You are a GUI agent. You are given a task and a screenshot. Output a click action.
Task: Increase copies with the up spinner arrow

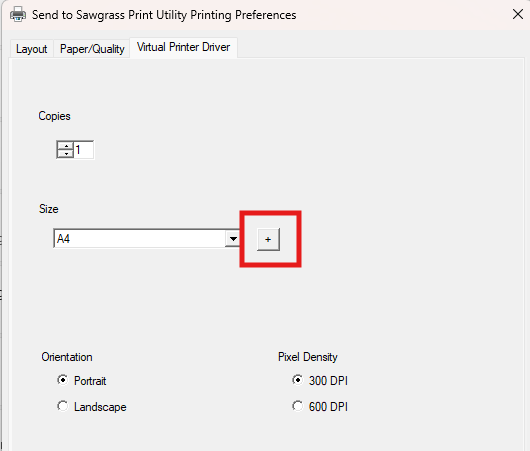(66, 146)
